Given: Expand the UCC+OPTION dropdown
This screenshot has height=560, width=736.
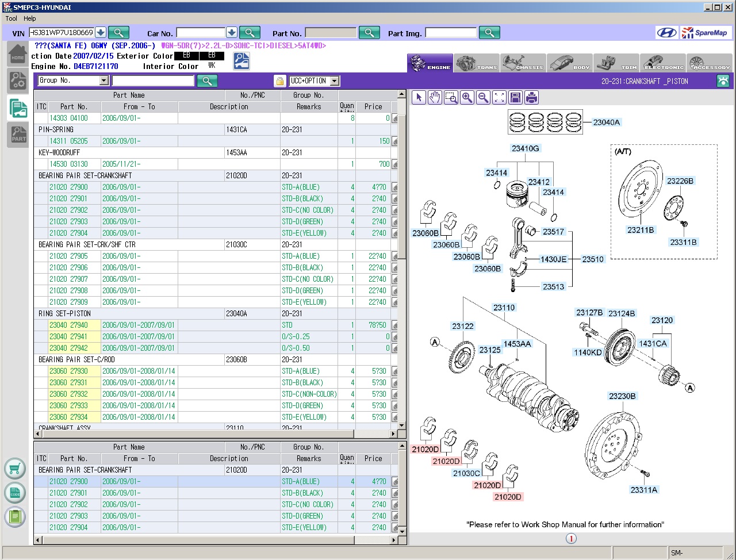Looking at the screenshot, I should coord(335,81).
